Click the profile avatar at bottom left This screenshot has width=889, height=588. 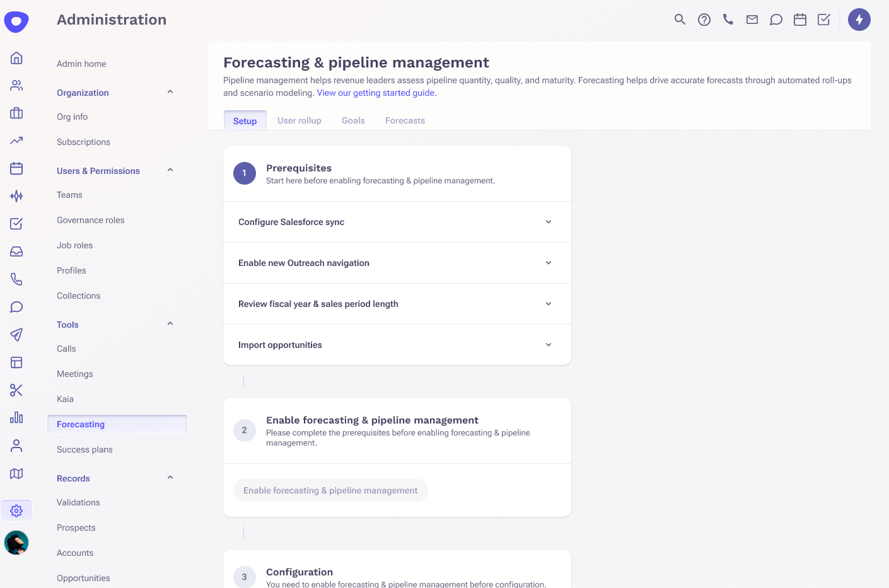tap(16, 543)
